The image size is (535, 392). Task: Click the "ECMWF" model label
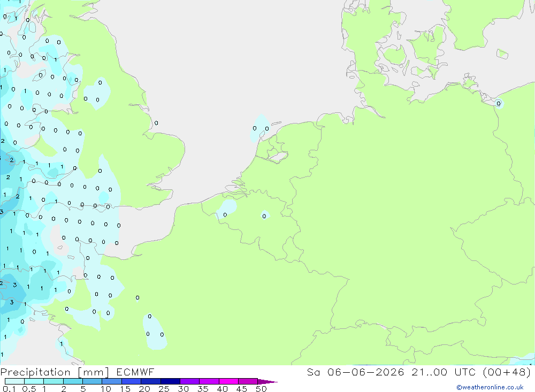tap(135, 372)
